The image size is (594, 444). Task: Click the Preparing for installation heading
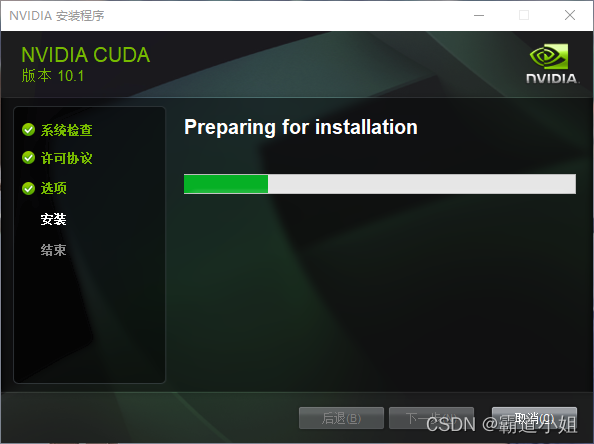click(x=301, y=127)
